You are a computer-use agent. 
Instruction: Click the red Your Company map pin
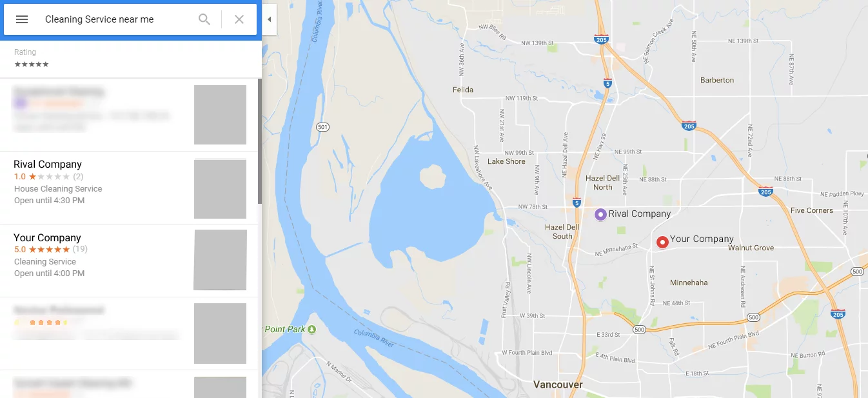[x=662, y=242]
